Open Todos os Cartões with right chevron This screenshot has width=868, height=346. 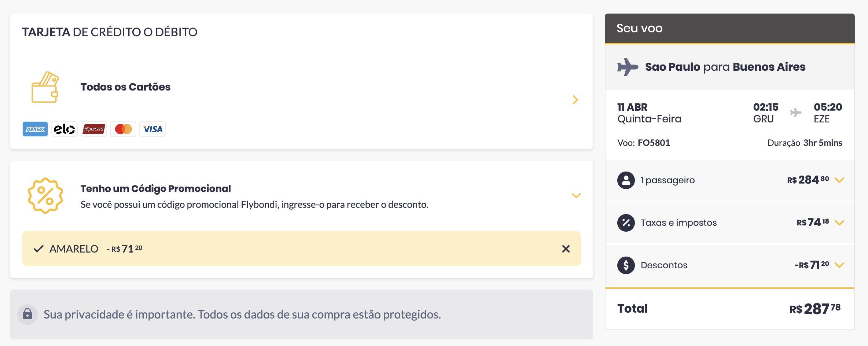(x=575, y=100)
